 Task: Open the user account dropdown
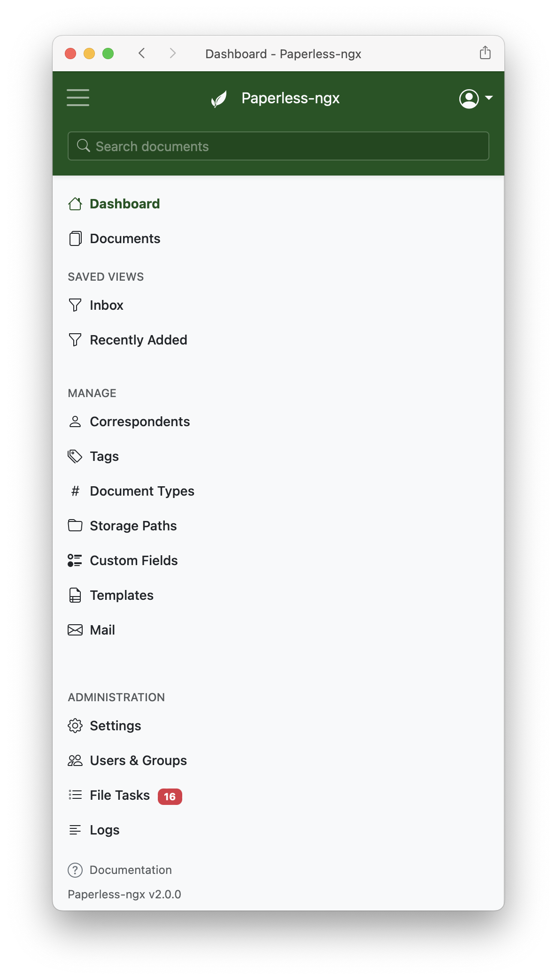pos(476,99)
